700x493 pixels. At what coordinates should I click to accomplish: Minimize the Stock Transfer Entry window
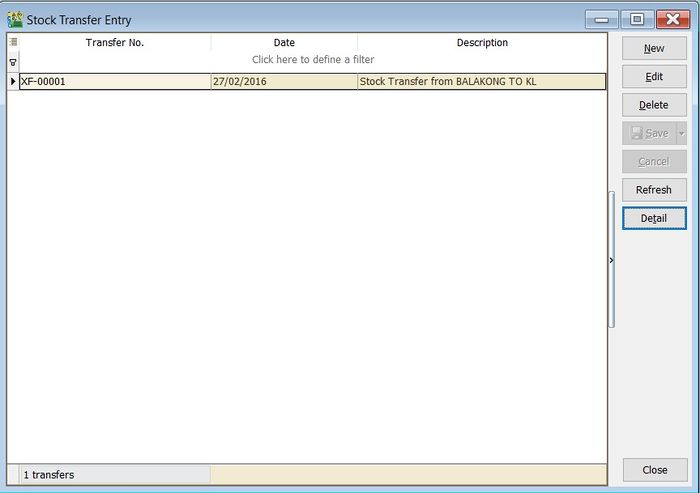coord(601,19)
